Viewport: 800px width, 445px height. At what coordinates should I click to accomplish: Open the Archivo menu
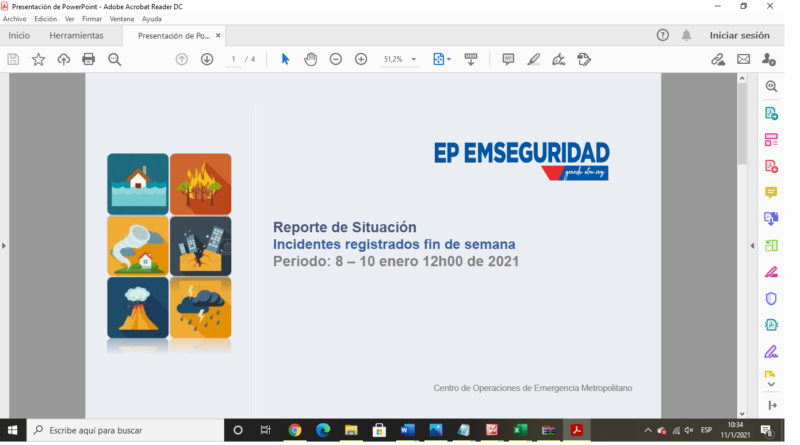pos(14,19)
